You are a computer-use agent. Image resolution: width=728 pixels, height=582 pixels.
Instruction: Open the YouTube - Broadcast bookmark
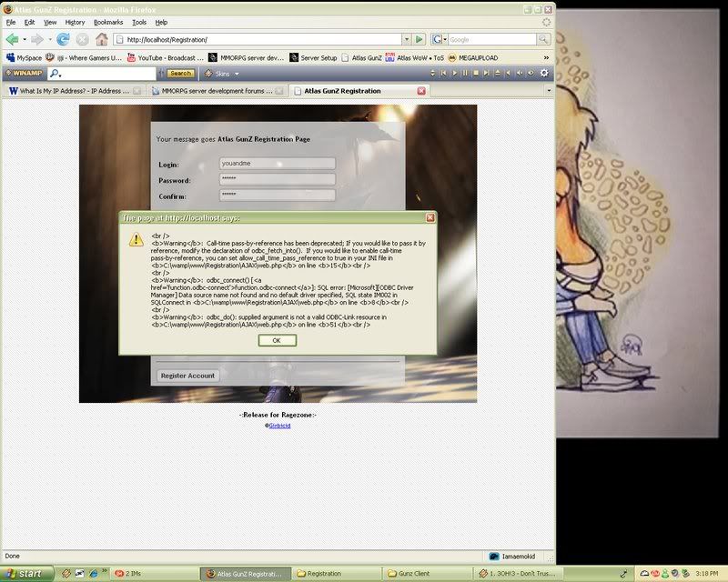165,58
